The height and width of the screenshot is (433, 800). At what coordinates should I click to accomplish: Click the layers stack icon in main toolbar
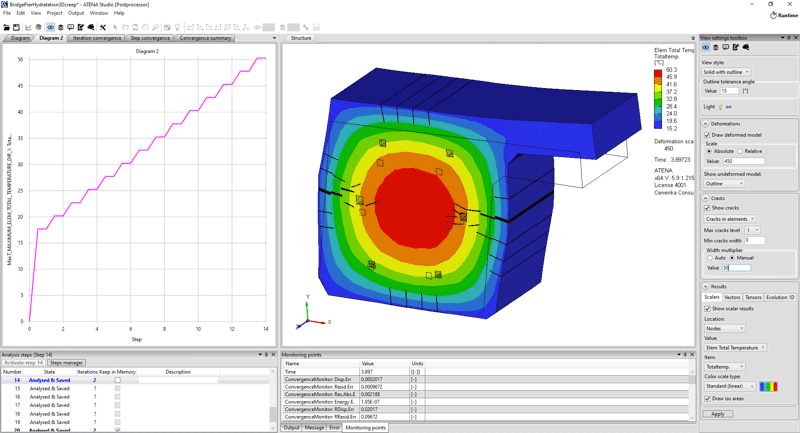click(x=61, y=28)
